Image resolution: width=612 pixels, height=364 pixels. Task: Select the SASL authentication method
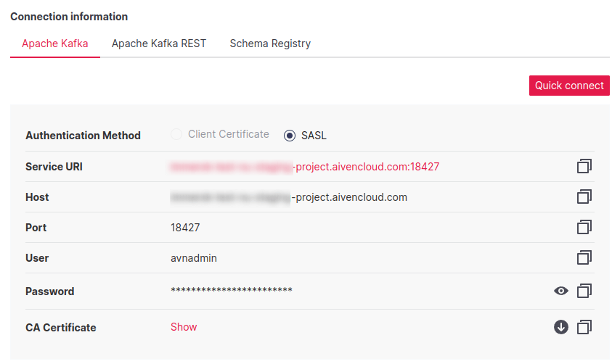[x=290, y=136]
